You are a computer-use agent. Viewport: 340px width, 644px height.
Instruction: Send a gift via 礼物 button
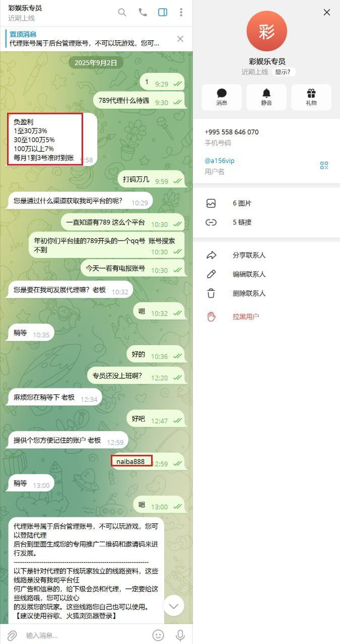coord(311,97)
